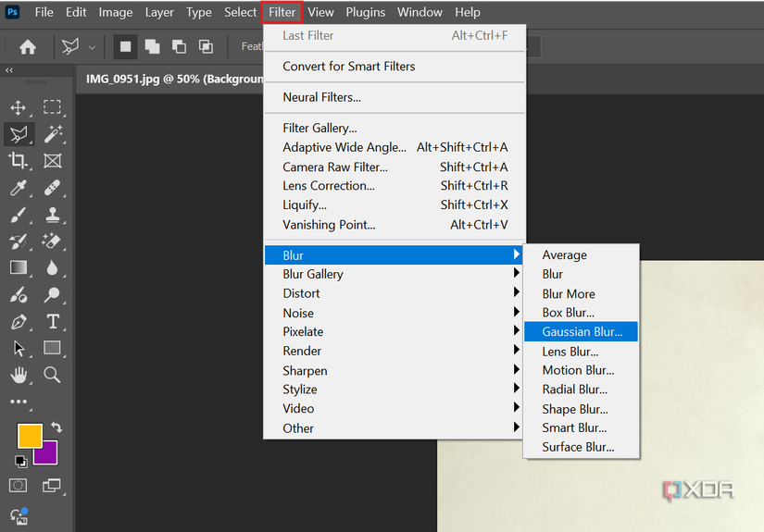Enable Intersect with Selection mode
Viewport: 764px width, 532px height.
207,47
